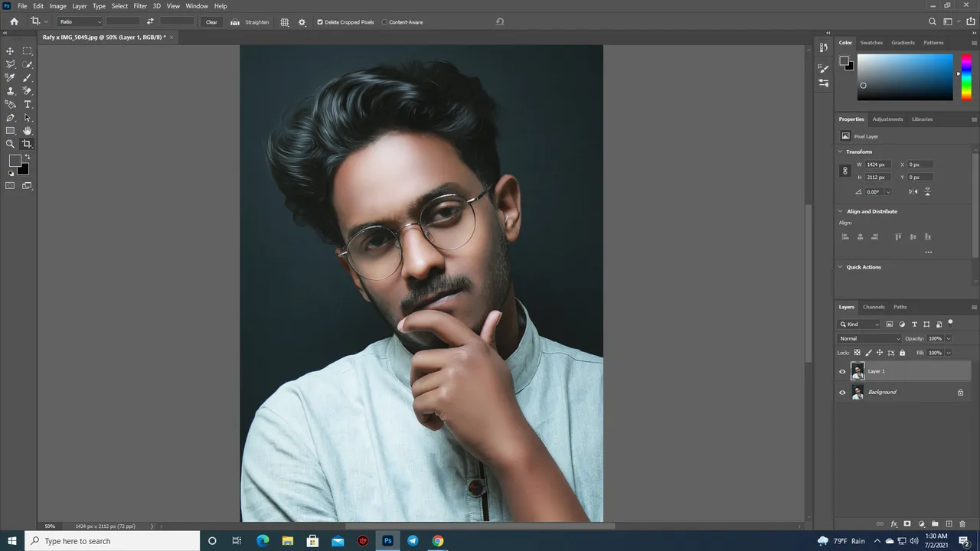Toggle link width and height
This screenshot has width=980, height=551.
[845, 171]
